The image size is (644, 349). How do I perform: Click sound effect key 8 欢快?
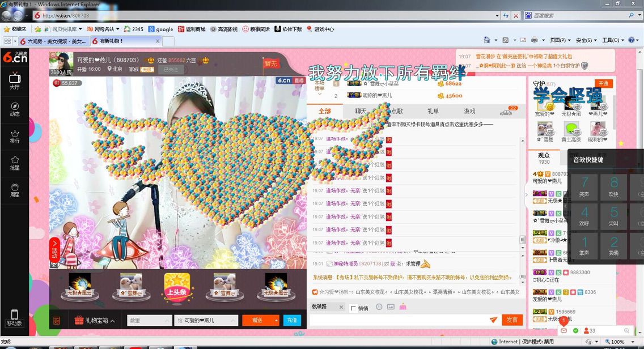[613, 187]
